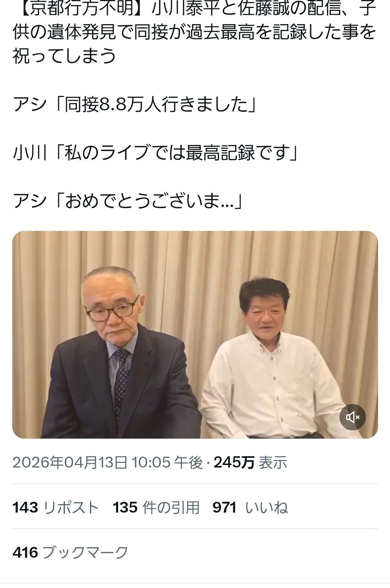Show who liked via 971 いいね
The image size is (390, 588).
(x=250, y=508)
